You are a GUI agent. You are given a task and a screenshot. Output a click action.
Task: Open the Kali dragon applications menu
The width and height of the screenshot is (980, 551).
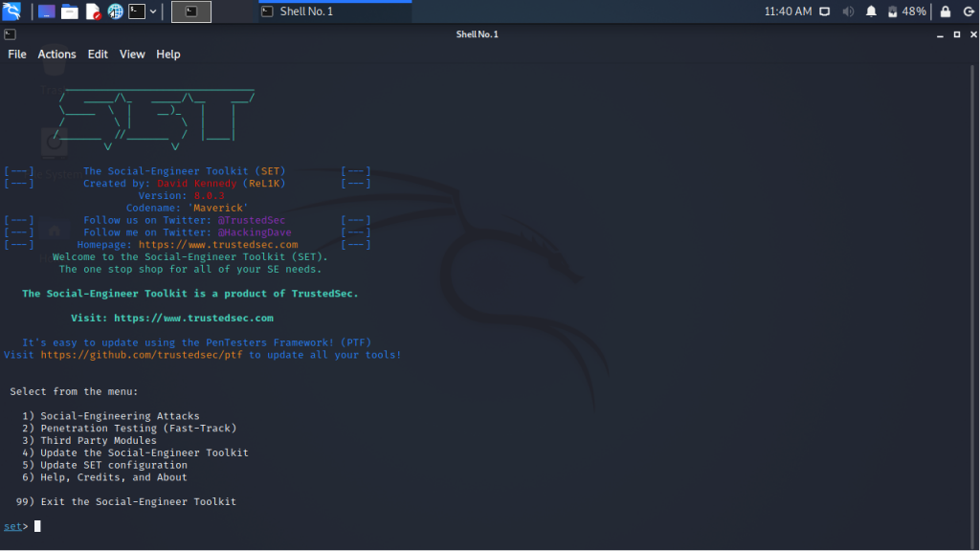tap(11, 11)
